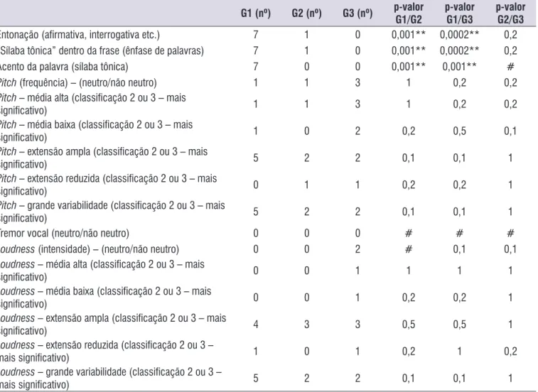Click Pitch média baixa G1/G3 value 0,5

pyautogui.click(x=459, y=131)
